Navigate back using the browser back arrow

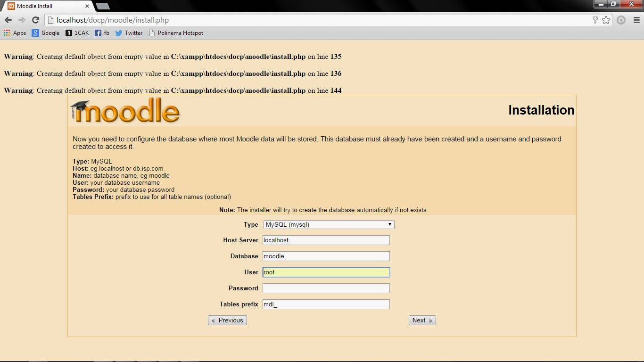[8, 20]
